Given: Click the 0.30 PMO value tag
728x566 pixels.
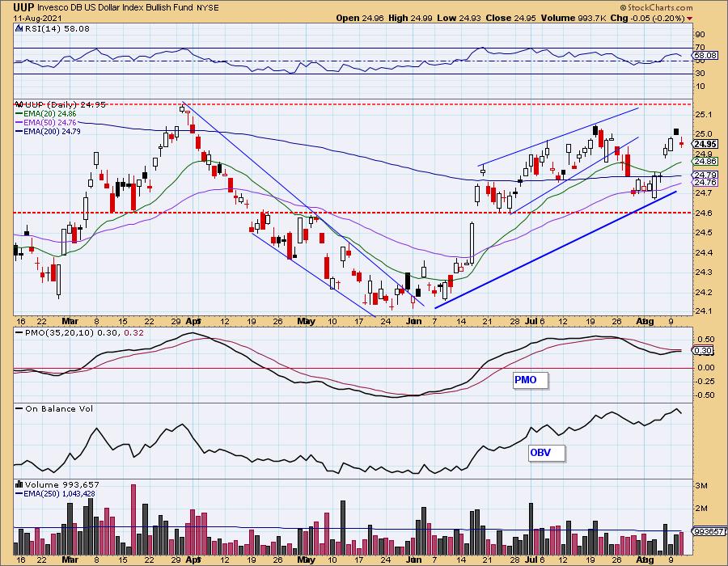Looking at the screenshot, I should pos(704,351).
